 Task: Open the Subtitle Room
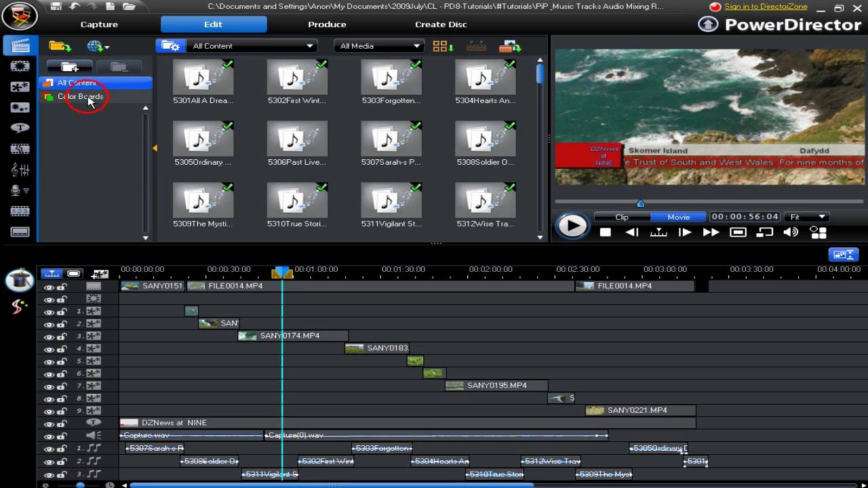pyautogui.click(x=20, y=232)
